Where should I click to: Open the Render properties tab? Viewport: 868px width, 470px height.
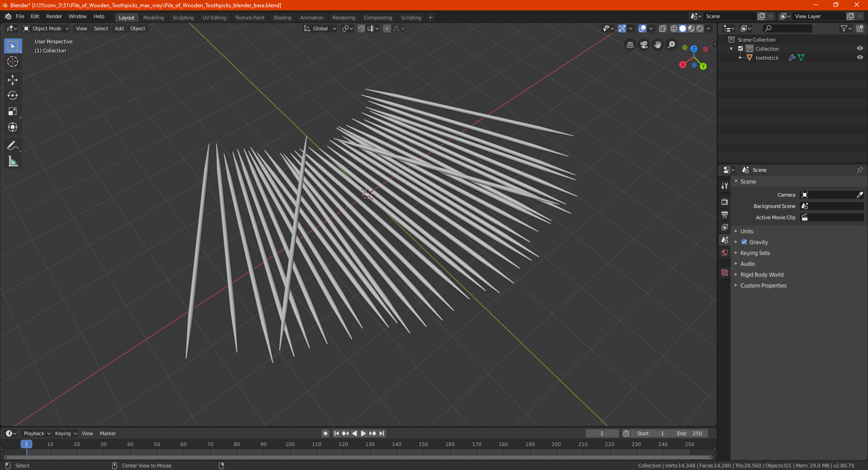coord(725,202)
